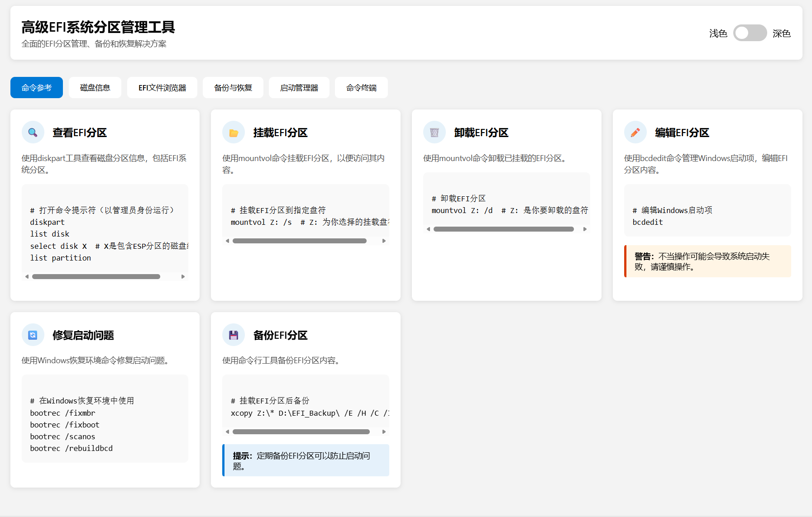Click the floppy disk icon for 备份EFI分区
The width and height of the screenshot is (812, 517).
point(234,335)
